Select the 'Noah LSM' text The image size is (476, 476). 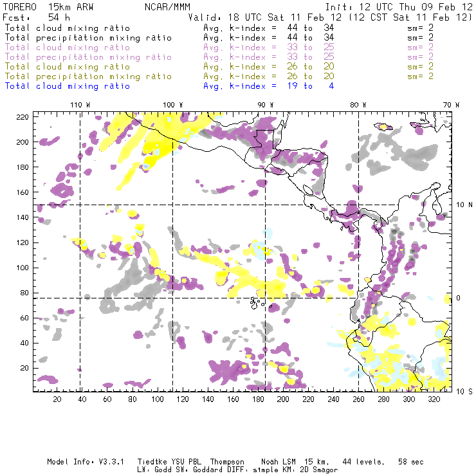279,462
